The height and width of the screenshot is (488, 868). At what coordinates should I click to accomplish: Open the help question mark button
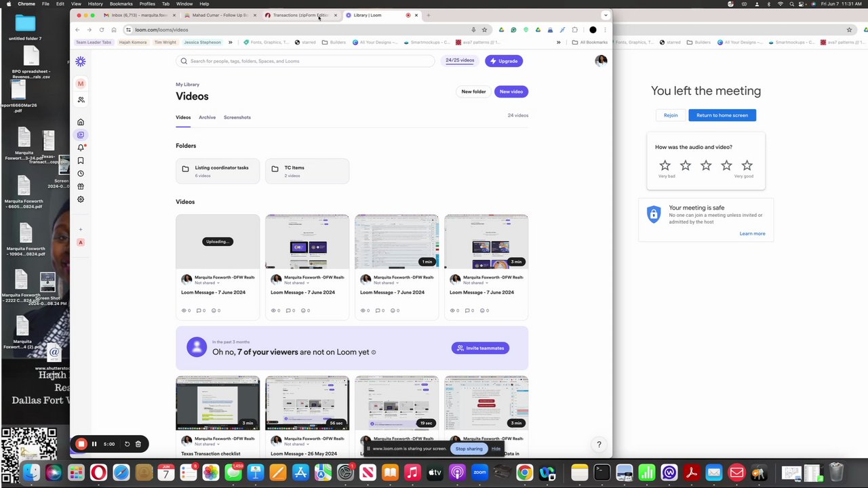[599, 445]
